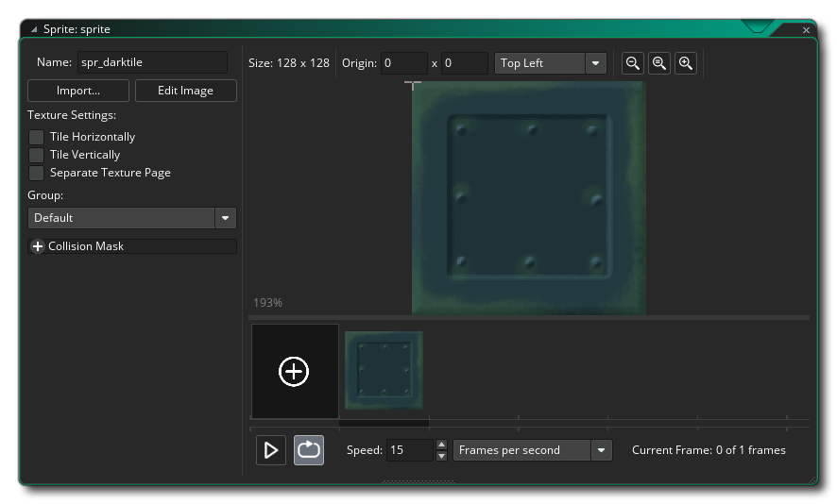Check Separate Texture Page option

coord(36,173)
